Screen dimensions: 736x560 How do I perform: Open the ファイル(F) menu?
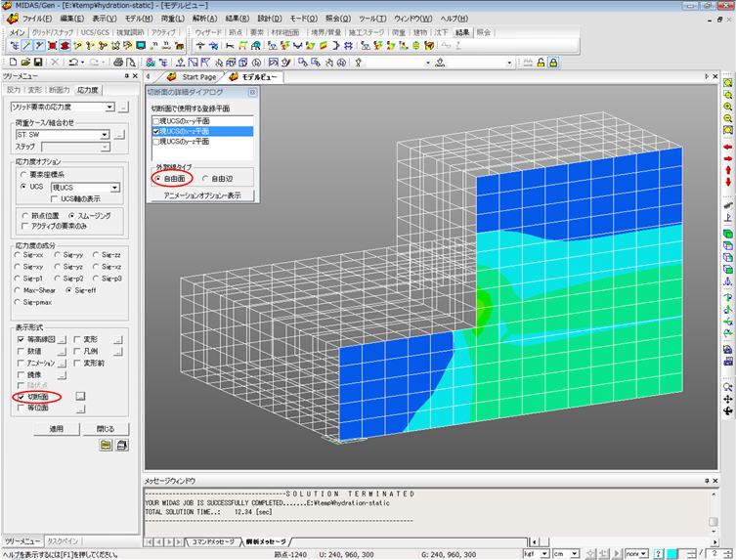point(37,19)
